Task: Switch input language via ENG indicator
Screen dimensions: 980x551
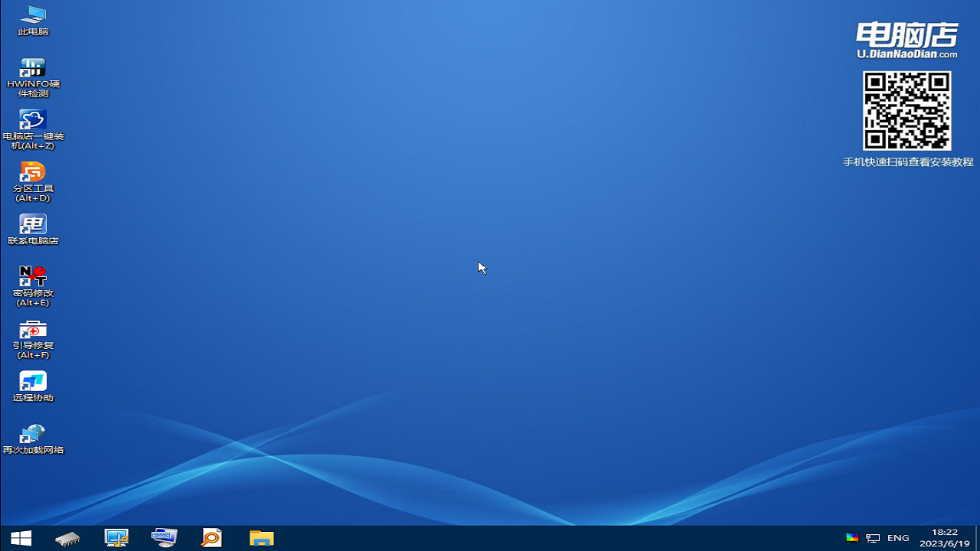Action: click(898, 538)
